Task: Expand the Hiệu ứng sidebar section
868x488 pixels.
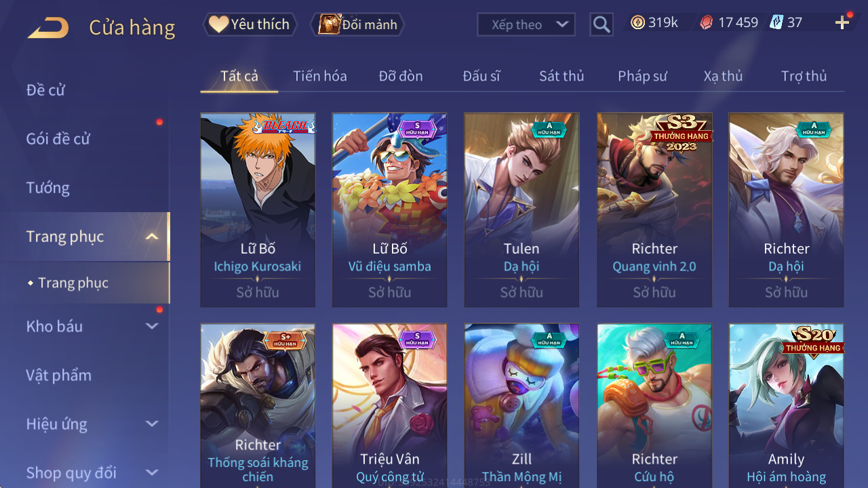Action: 152,424
